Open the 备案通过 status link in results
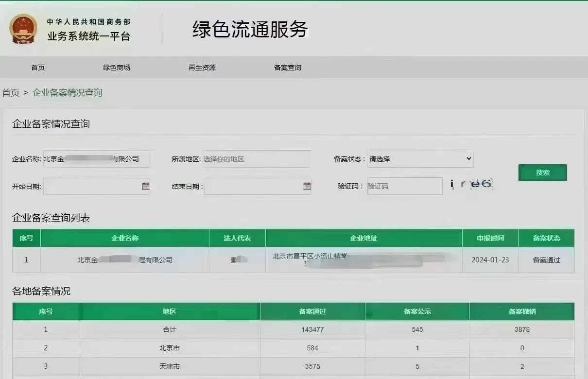The height and width of the screenshot is (379, 588). [546, 260]
